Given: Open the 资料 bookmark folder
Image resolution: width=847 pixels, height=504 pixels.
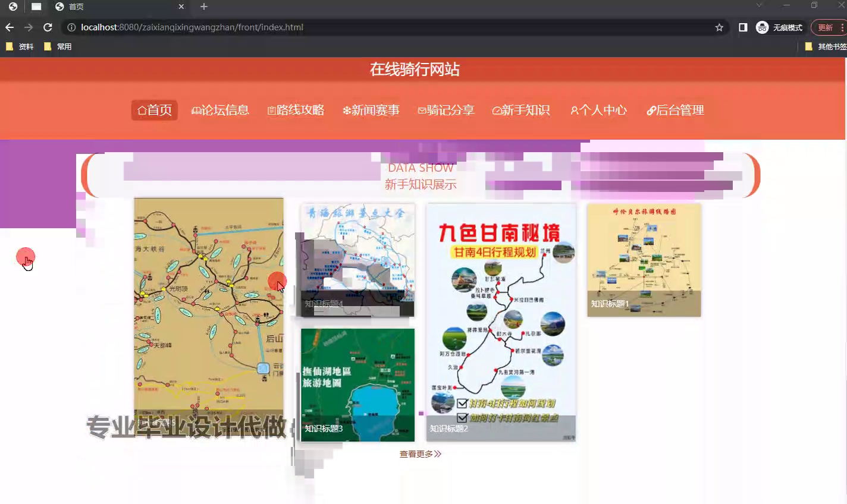Looking at the screenshot, I should pos(20,46).
